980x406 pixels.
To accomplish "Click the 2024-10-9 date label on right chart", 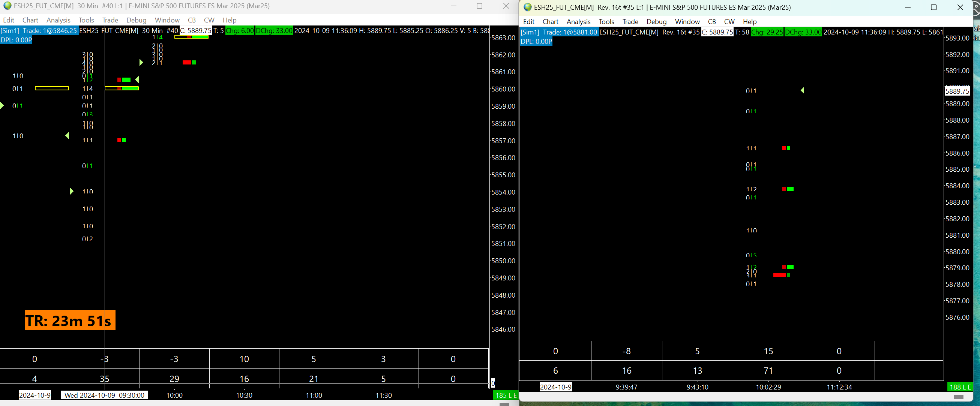I will click(x=555, y=387).
